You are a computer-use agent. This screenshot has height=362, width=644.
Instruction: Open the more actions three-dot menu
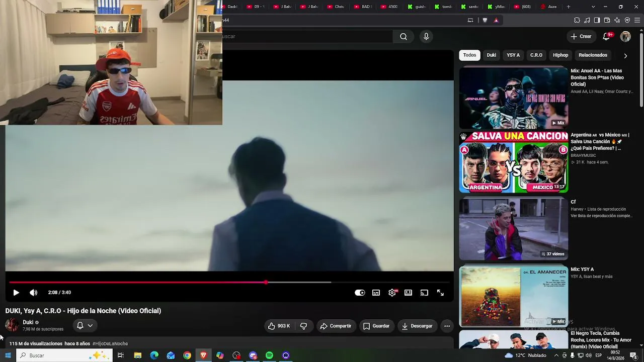coord(447,326)
